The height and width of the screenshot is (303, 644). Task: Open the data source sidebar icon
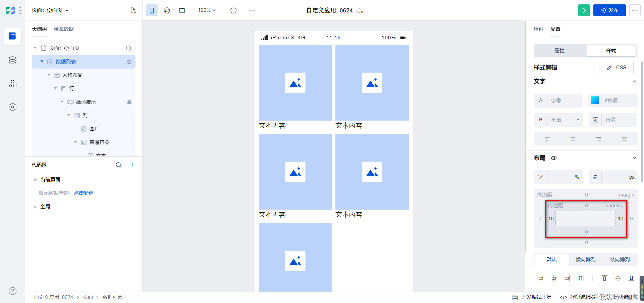pyautogui.click(x=12, y=60)
